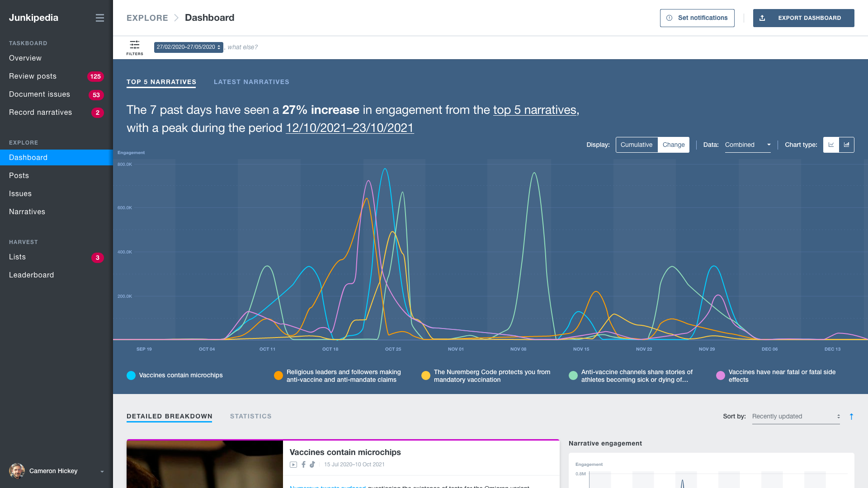
Task: Click the Set notifications button
Action: click(697, 18)
